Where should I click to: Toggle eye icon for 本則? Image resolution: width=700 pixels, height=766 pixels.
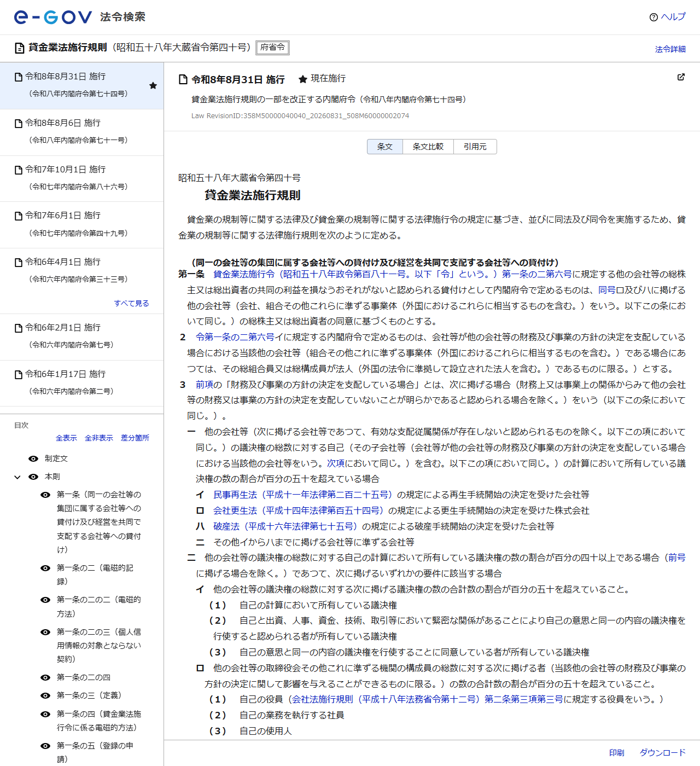(x=33, y=477)
